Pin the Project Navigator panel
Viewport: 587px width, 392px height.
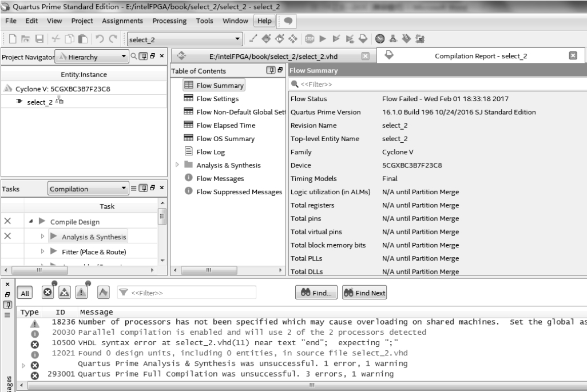point(144,57)
